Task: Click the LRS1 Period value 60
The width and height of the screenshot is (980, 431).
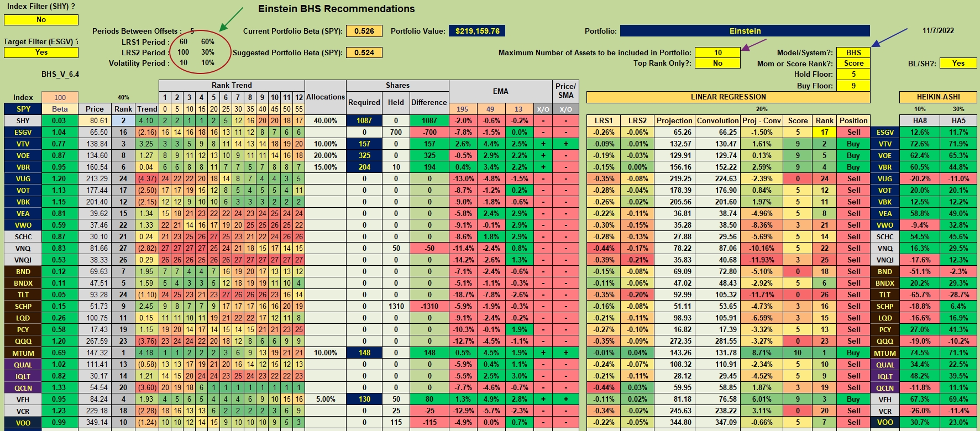Action: click(x=184, y=41)
